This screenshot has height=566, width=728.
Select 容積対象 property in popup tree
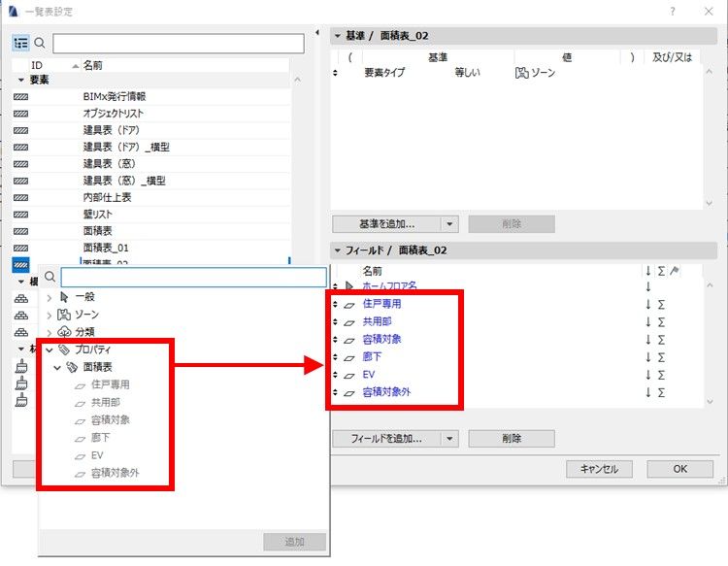(110, 419)
